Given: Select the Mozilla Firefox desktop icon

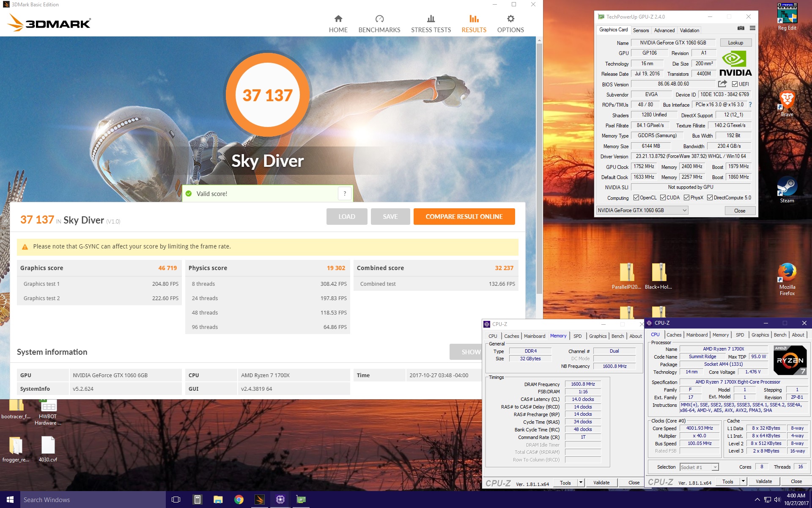Looking at the screenshot, I should click(787, 279).
